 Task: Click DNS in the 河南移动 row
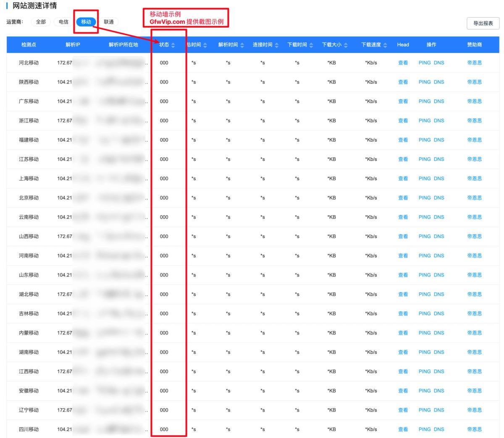click(x=439, y=256)
